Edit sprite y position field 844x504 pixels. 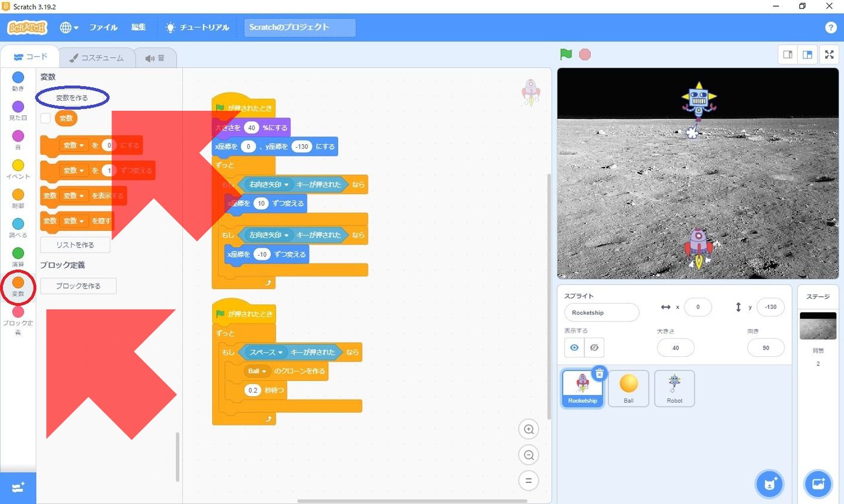[770, 307]
